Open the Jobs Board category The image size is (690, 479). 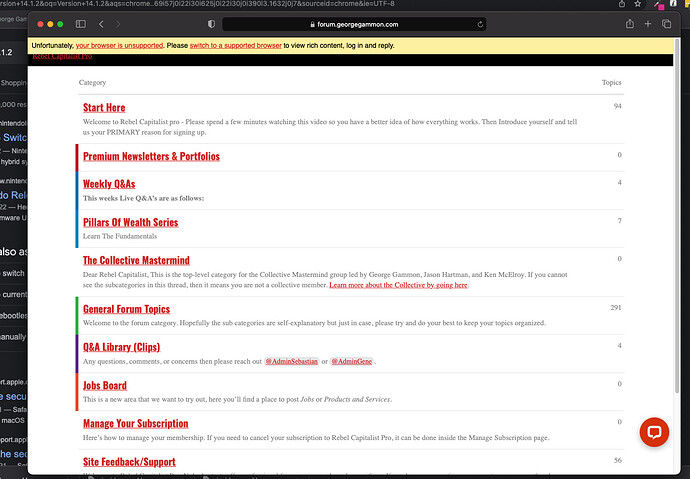tap(105, 385)
